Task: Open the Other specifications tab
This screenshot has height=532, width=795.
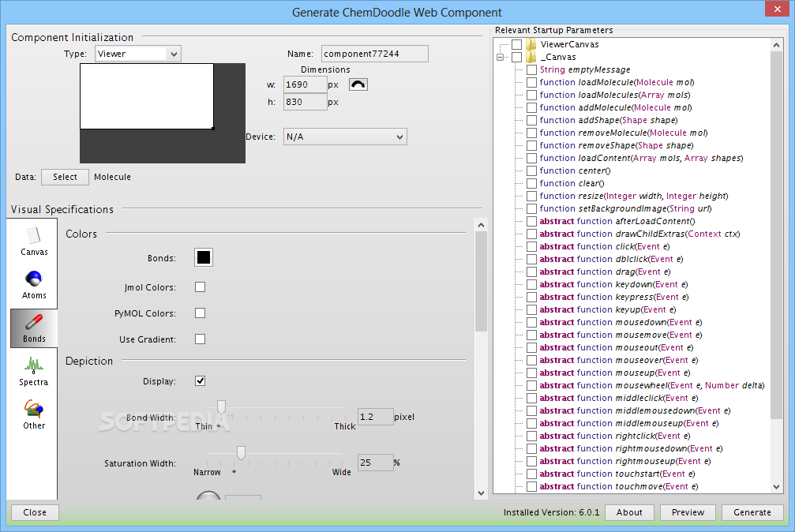Action: [33, 415]
